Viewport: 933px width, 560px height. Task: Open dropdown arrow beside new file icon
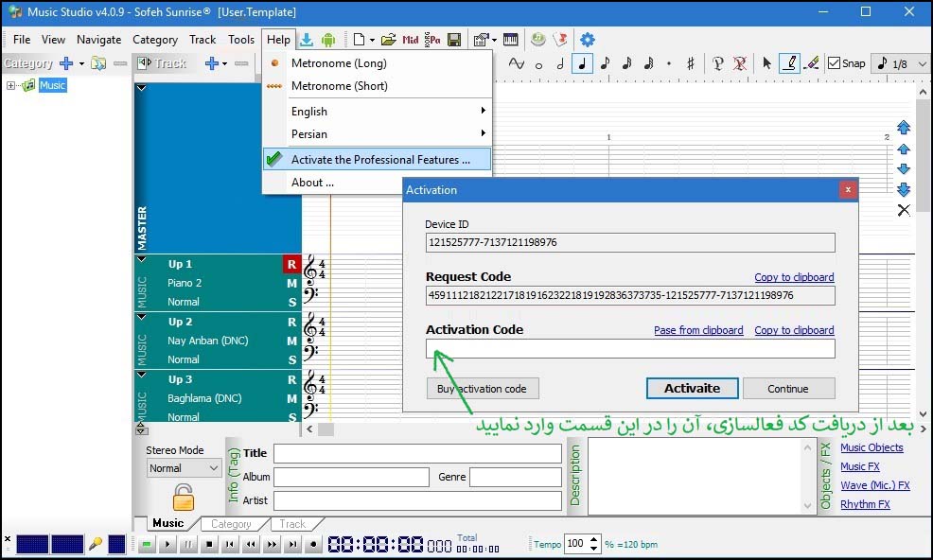pyautogui.click(x=372, y=40)
